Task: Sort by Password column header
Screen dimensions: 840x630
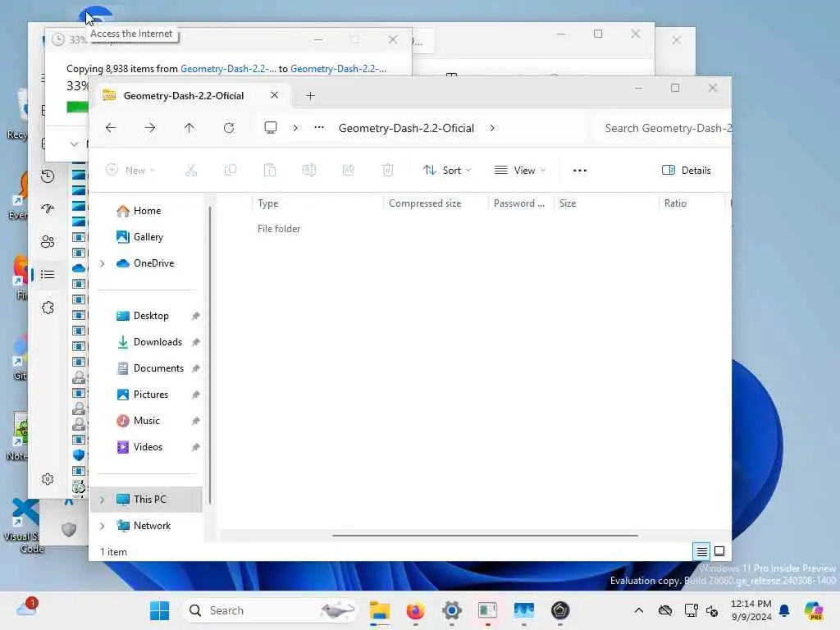Action: [521, 203]
